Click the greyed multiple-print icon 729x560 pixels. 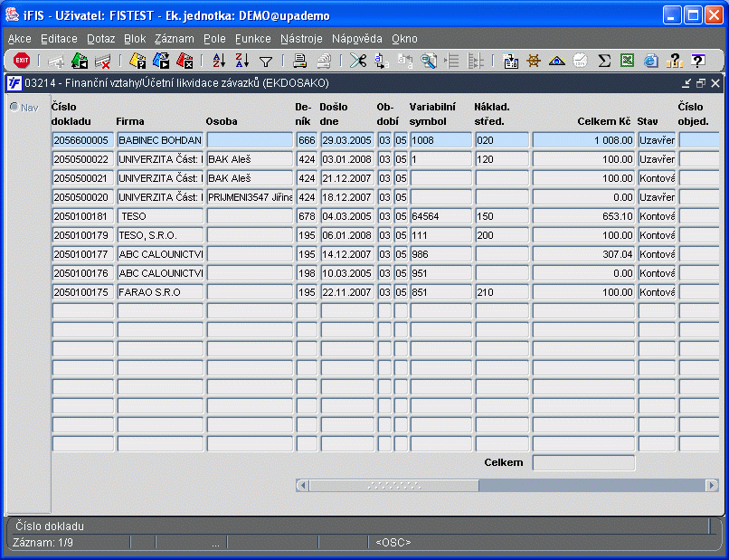(324, 61)
